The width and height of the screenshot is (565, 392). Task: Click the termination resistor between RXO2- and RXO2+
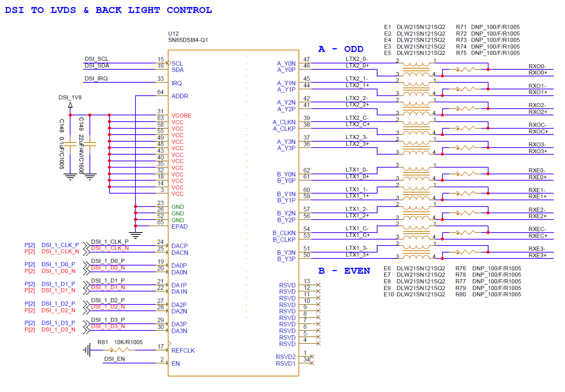[x=465, y=108]
